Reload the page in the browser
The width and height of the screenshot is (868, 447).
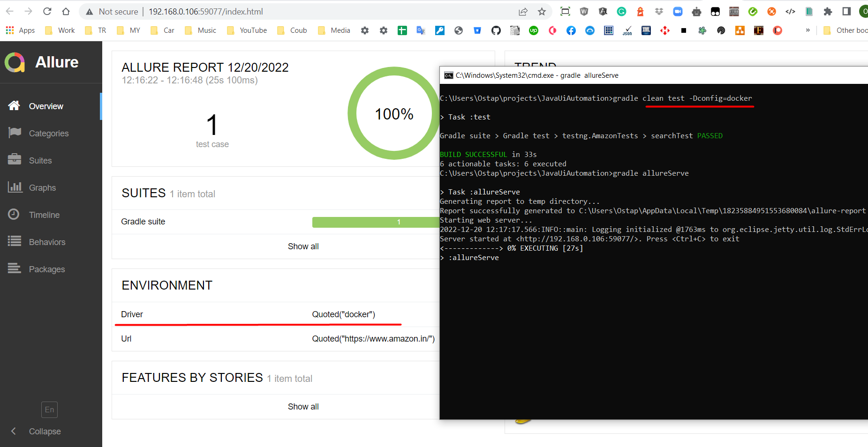(x=47, y=11)
